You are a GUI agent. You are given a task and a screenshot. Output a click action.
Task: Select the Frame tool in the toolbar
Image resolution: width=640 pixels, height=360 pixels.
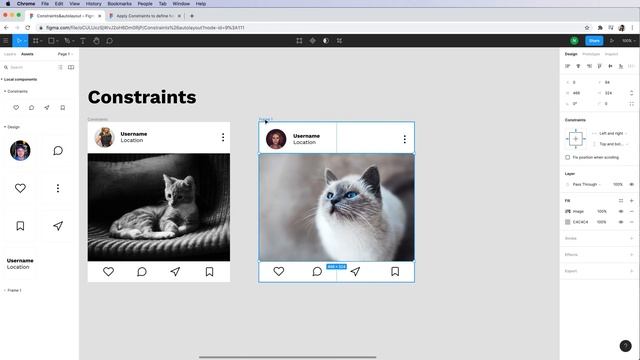[x=36, y=41]
